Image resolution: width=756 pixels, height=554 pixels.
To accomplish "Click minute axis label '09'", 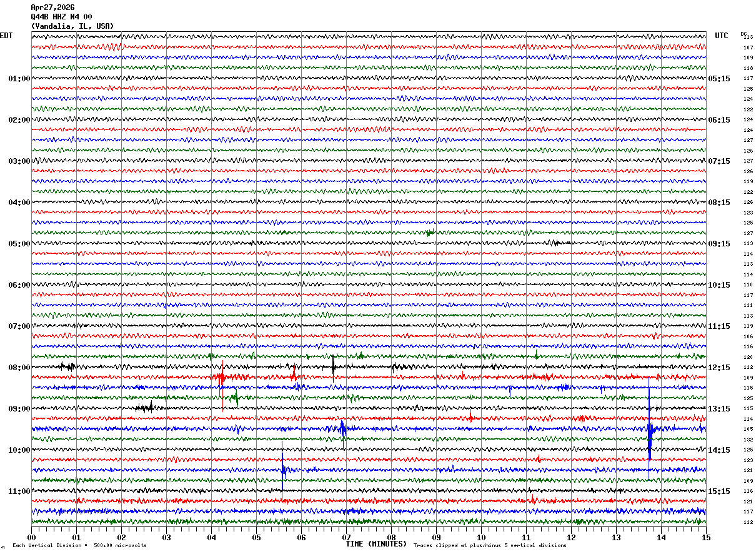I will click(x=436, y=537).
